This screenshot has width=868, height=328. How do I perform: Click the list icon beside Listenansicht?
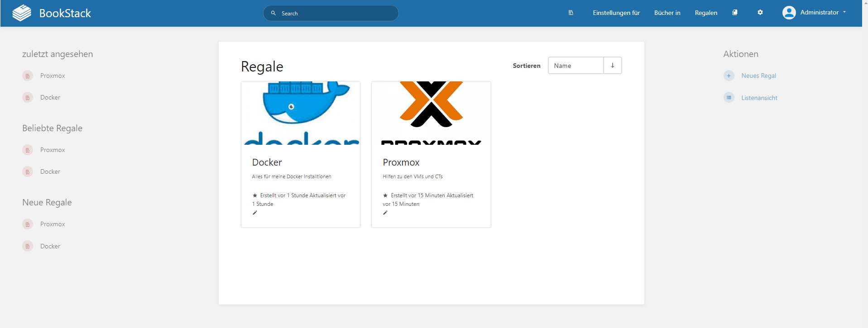(x=729, y=98)
